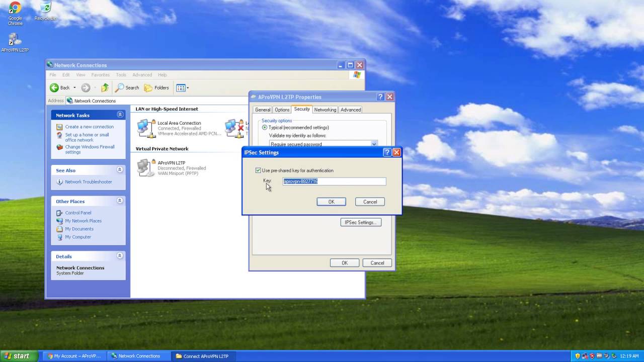The width and height of the screenshot is (644, 362).
Task: Open the Require secured password dropdown
Action: [x=374, y=144]
